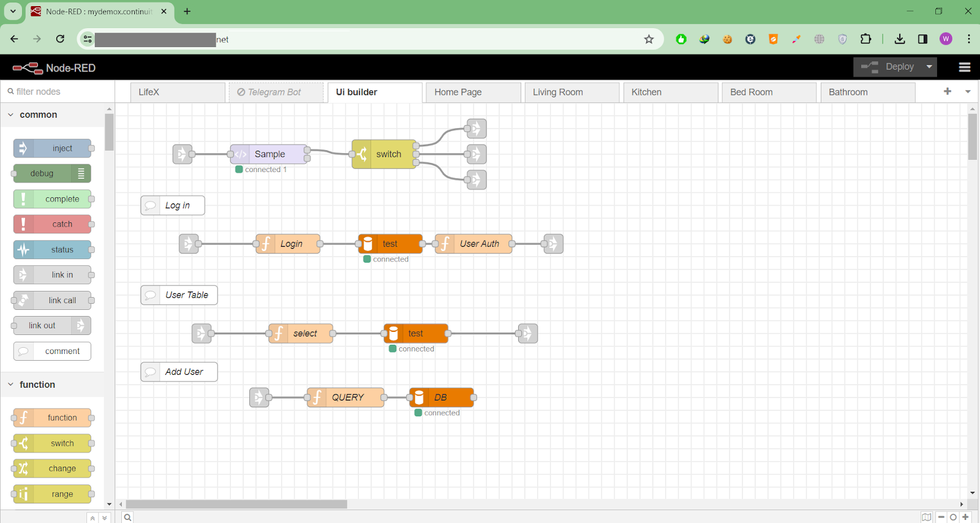The image size is (980, 523).
Task: Select the link call palette node
Action: (x=52, y=301)
